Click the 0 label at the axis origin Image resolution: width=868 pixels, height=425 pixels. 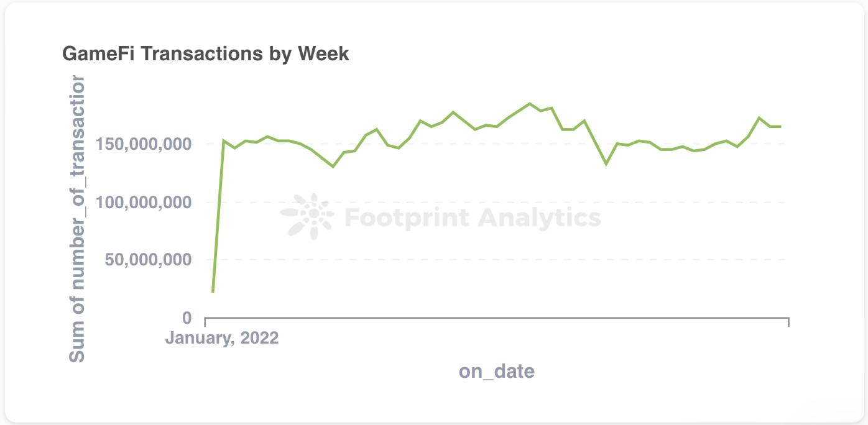[188, 318]
